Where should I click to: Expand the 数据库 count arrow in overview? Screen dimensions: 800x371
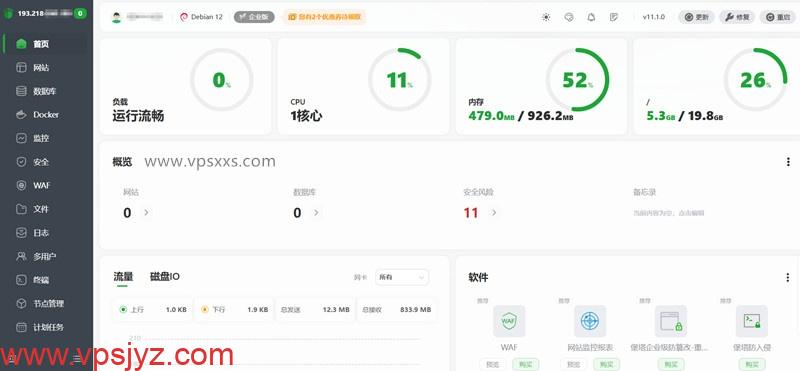click(x=316, y=212)
